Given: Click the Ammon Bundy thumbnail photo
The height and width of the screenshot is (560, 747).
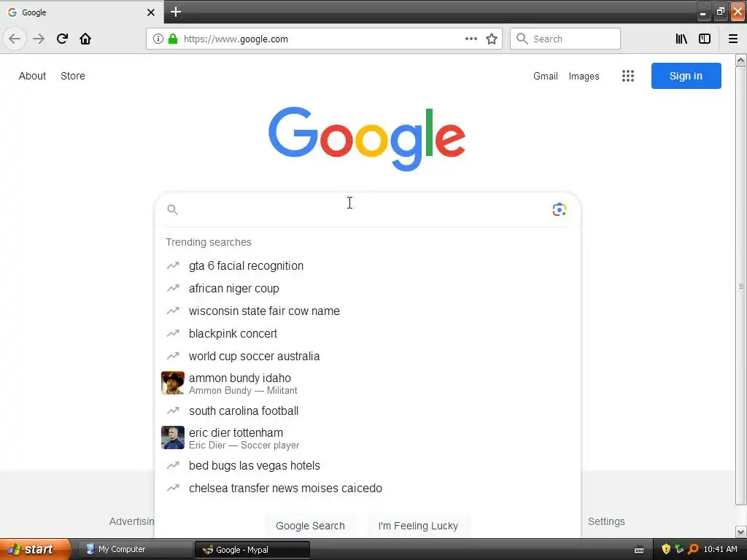Looking at the screenshot, I should coord(173,383).
